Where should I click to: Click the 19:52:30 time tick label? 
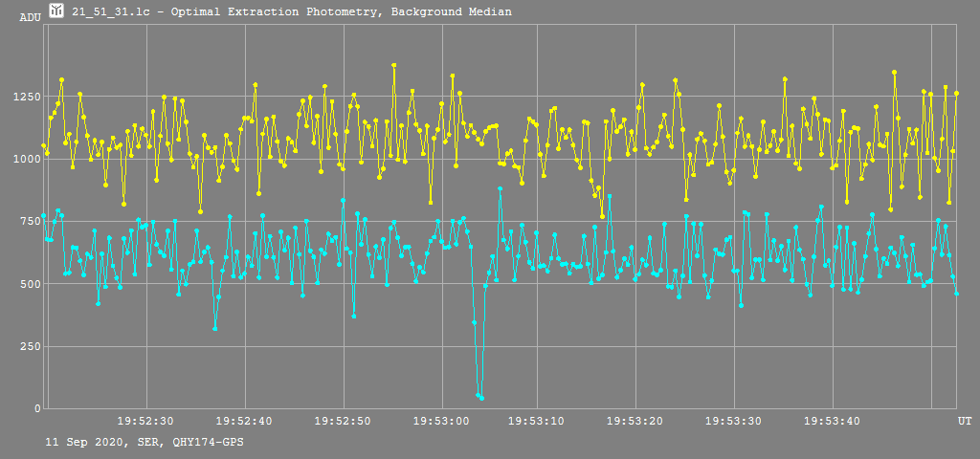coord(145,421)
